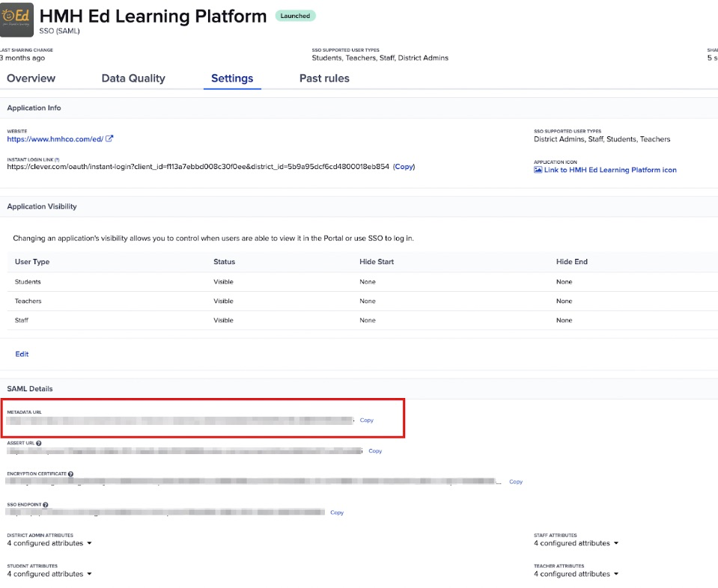Viewport: 718px width, 588px height.
Task: Copy the Metadata URL
Action: pyautogui.click(x=366, y=420)
